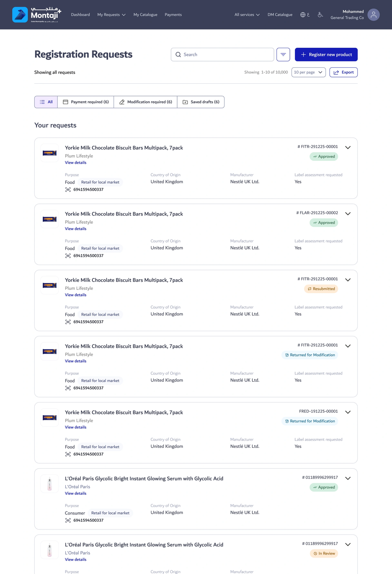This screenshot has width=392, height=574.
Task: Click Register new product button
Action: tap(326, 54)
